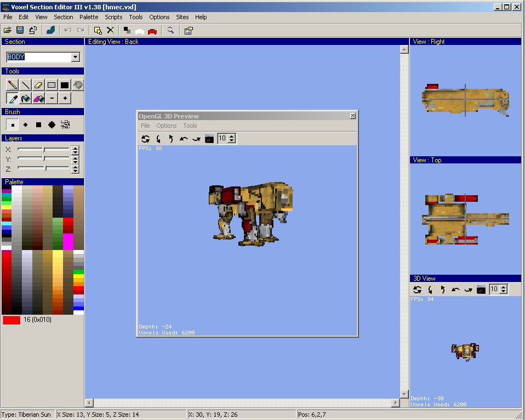
Task: Select the Eraser tool
Action: pos(38,85)
